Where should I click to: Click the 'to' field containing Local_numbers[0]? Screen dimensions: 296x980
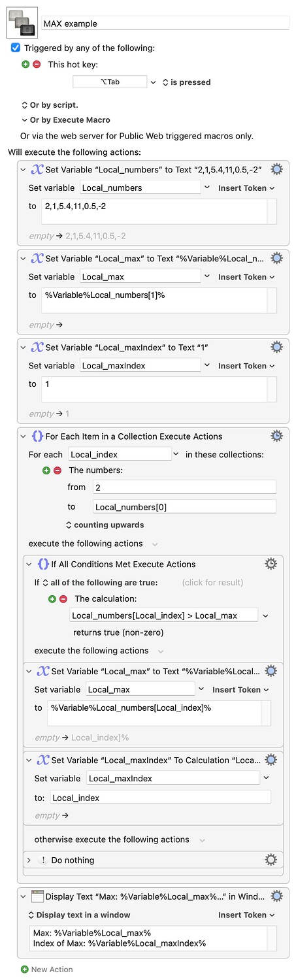point(184,506)
